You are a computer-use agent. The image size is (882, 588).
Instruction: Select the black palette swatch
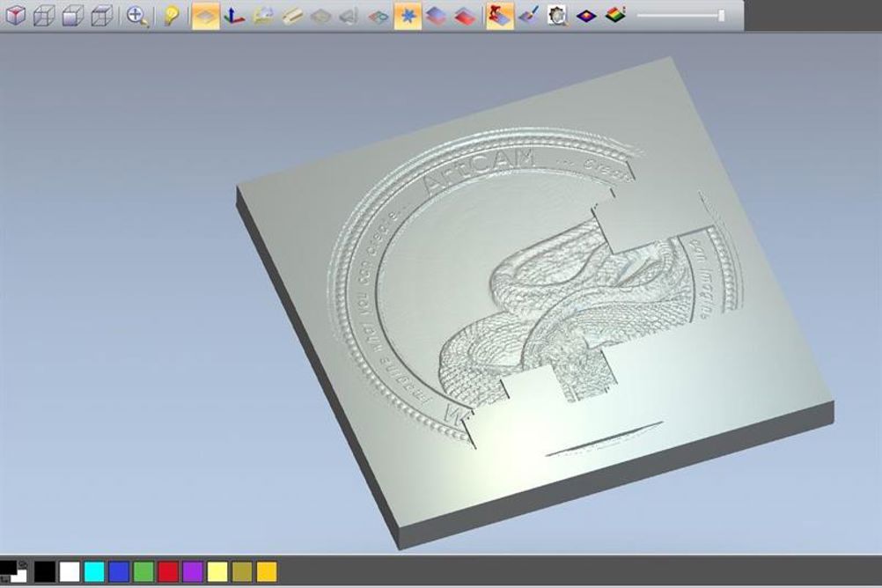point(45,571)
